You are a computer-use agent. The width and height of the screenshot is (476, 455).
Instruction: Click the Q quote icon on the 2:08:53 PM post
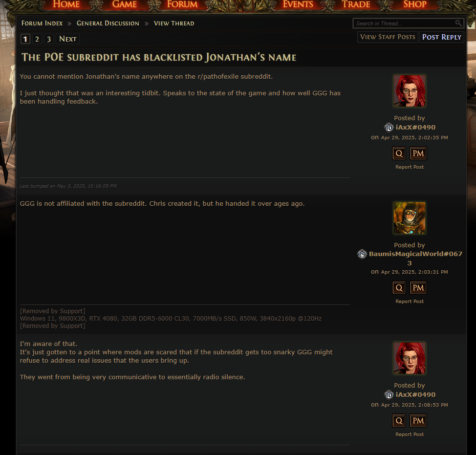coord(399,421)
